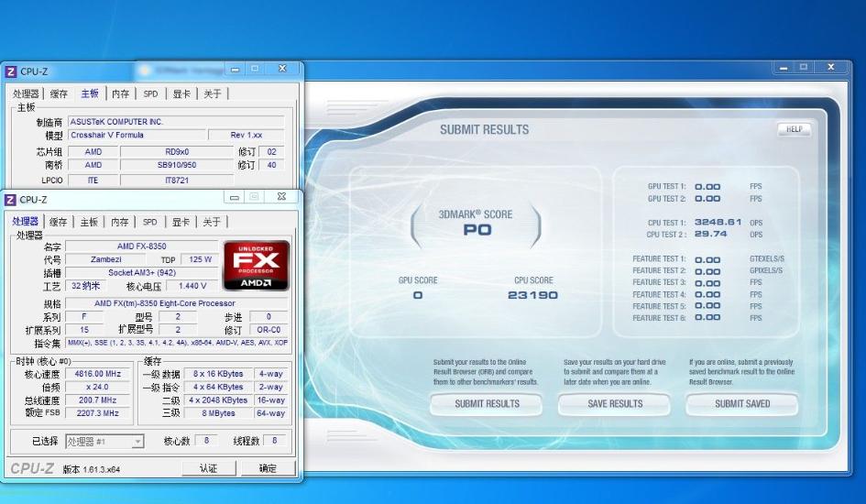Switch to 内存 tab in front CPU-Z
The width and height of the screenshot is (866, 504).
[x=120, y=222]
